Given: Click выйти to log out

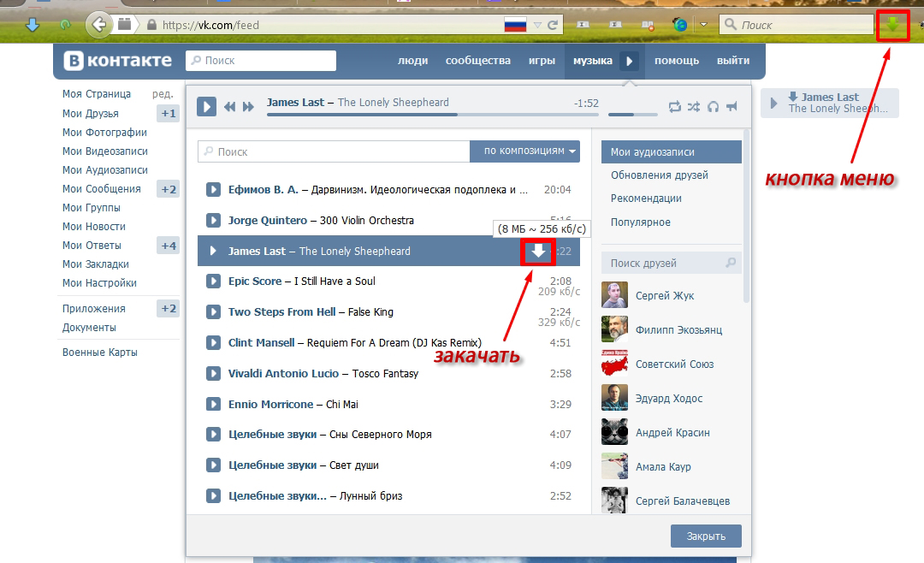Looking at the screenshot, I should click(x=733, y=61).
